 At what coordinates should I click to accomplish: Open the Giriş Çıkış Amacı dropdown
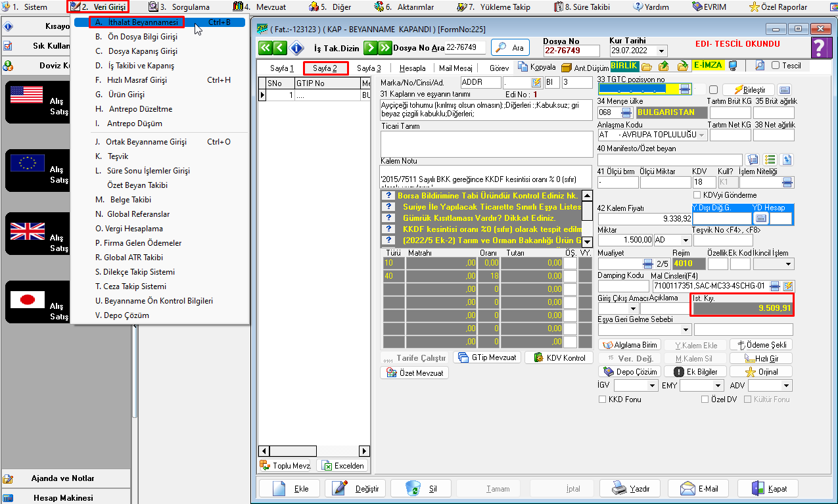(x=633, y=308)
